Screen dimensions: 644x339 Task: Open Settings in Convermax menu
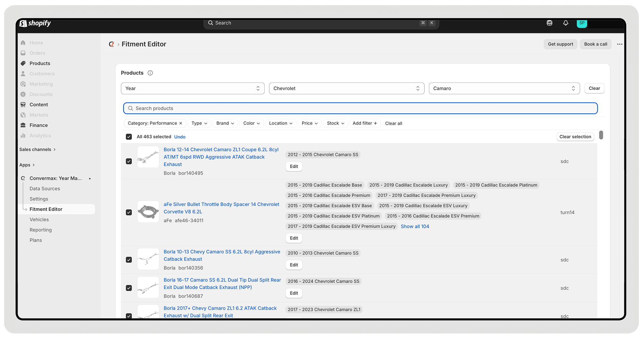click(x=39, y=199)
